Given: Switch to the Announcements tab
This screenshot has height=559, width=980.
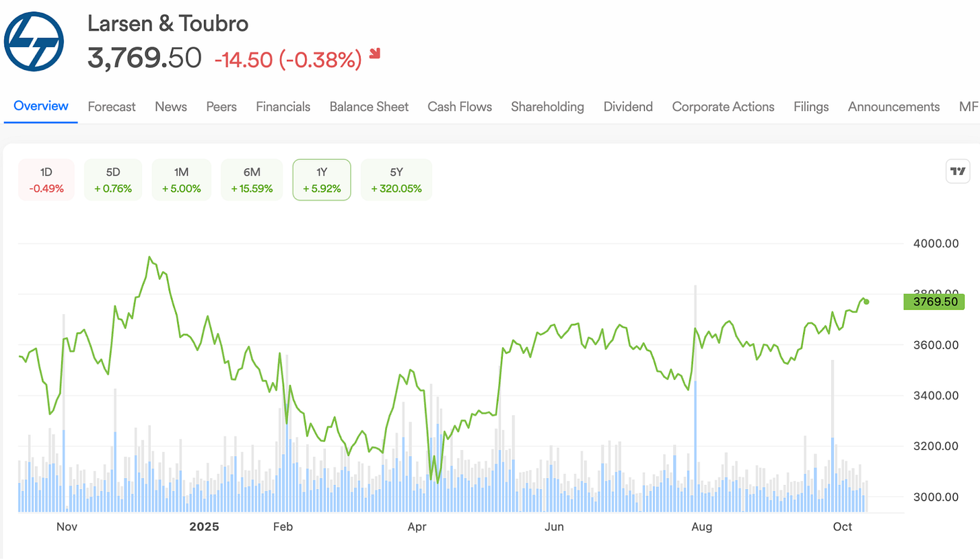Looking at the screenshot, I should [894, 106].
